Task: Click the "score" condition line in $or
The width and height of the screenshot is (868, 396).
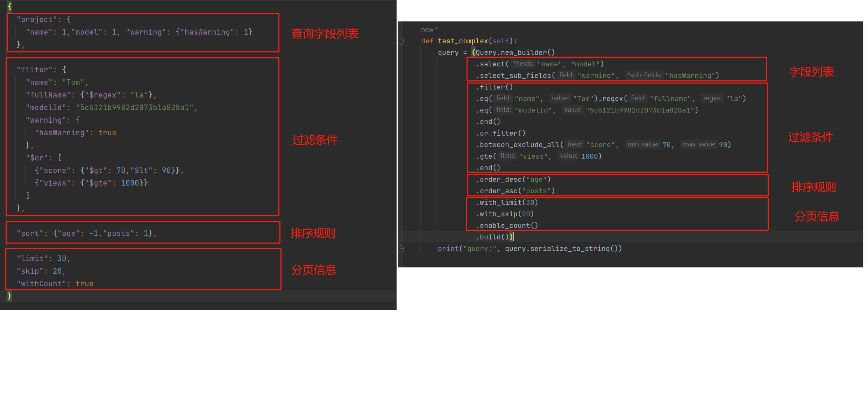Action: [109, 171]
